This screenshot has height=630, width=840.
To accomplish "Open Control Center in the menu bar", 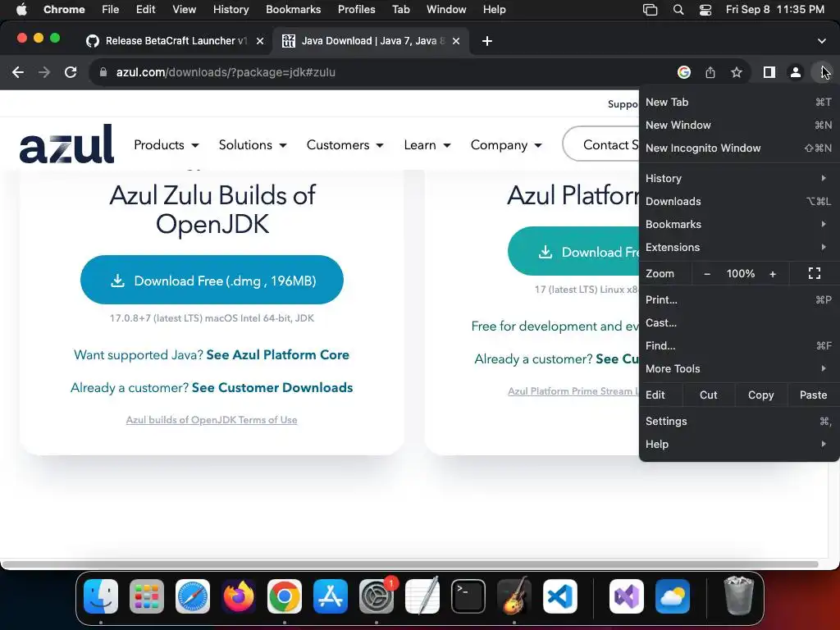I will click(705, 9).
